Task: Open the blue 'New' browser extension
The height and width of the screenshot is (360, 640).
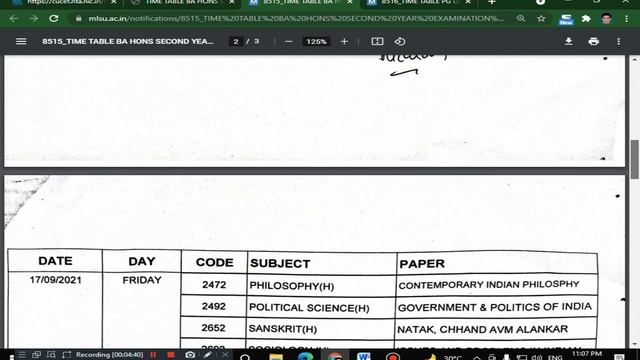Action: (566, 19)
